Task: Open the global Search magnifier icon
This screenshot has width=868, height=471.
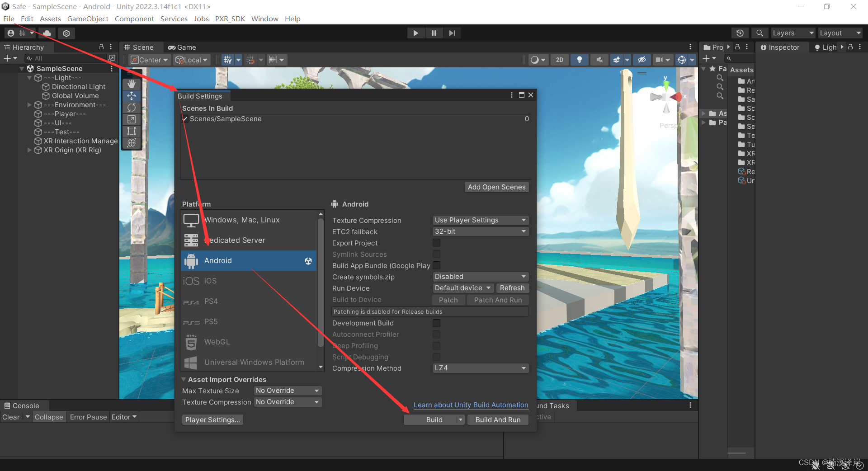Action: pos(760,33)
